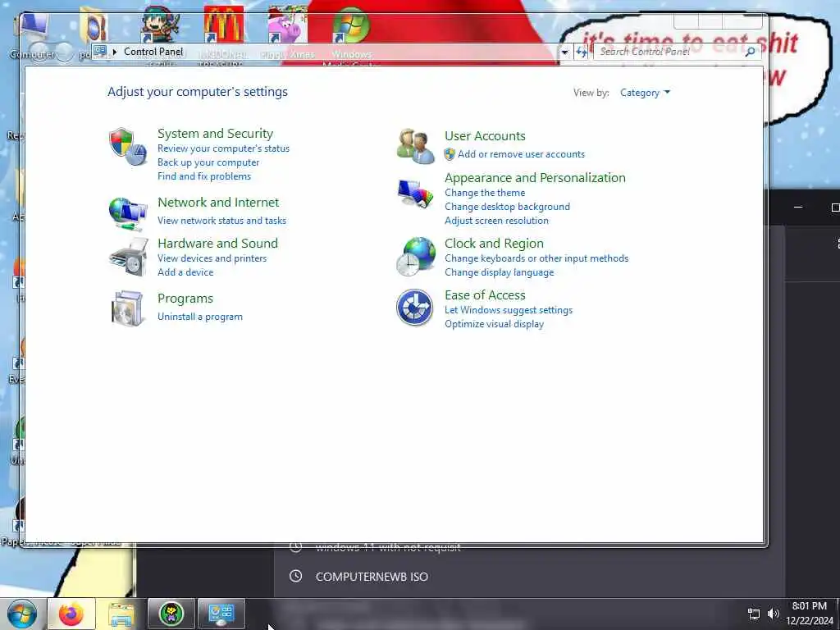Click the Control Panel taskbar button

pos(221,614)
